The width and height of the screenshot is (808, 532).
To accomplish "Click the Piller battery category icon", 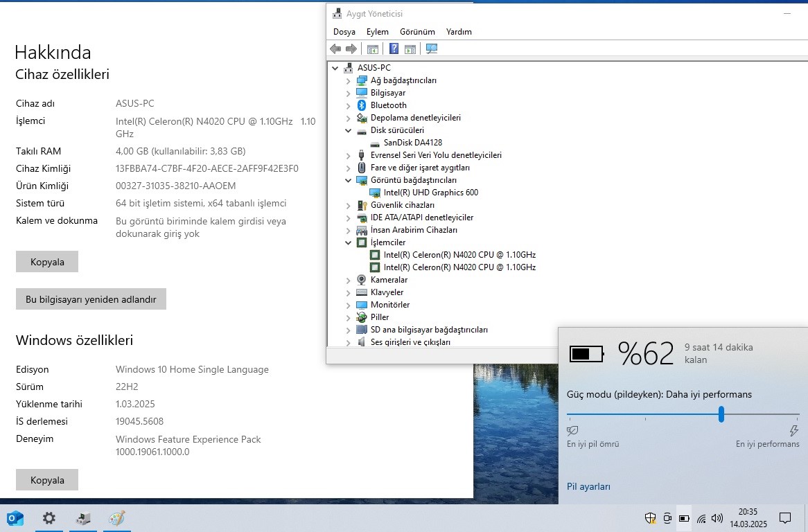I will (x=362, y=317).
